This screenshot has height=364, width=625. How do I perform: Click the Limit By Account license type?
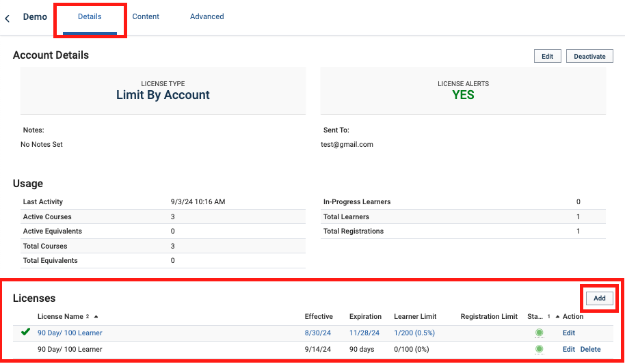tap(163, 95)
